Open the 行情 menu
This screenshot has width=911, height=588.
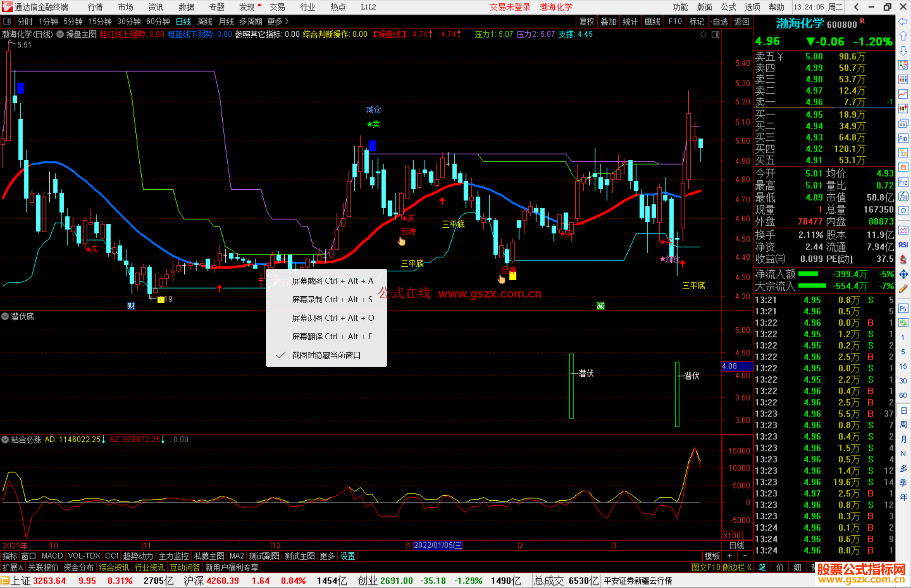(95, 7)
